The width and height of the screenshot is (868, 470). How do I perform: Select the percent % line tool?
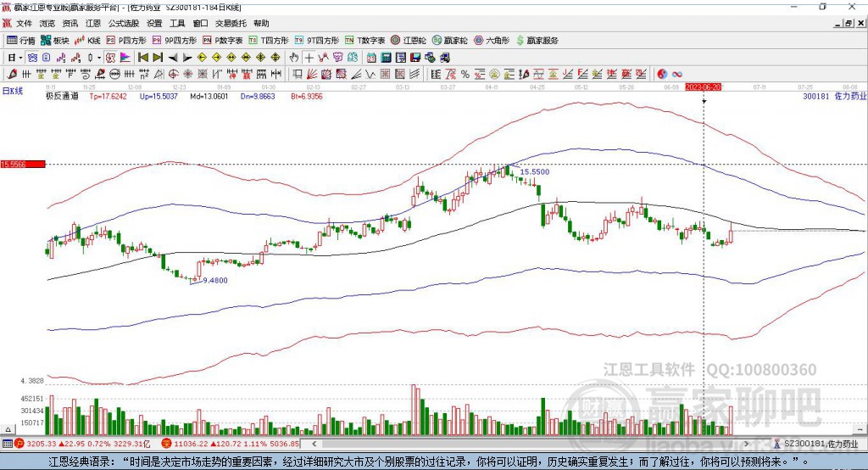click(x=465, y=74)
